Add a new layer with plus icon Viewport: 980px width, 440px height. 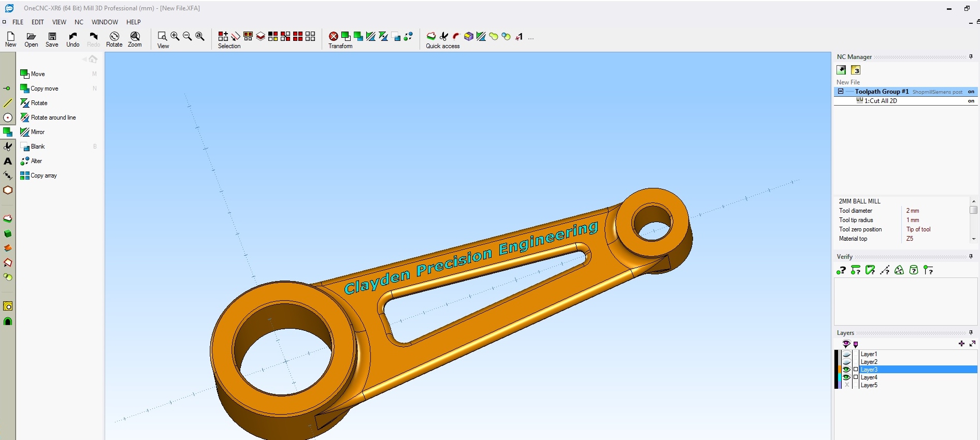tap(961, 344)
